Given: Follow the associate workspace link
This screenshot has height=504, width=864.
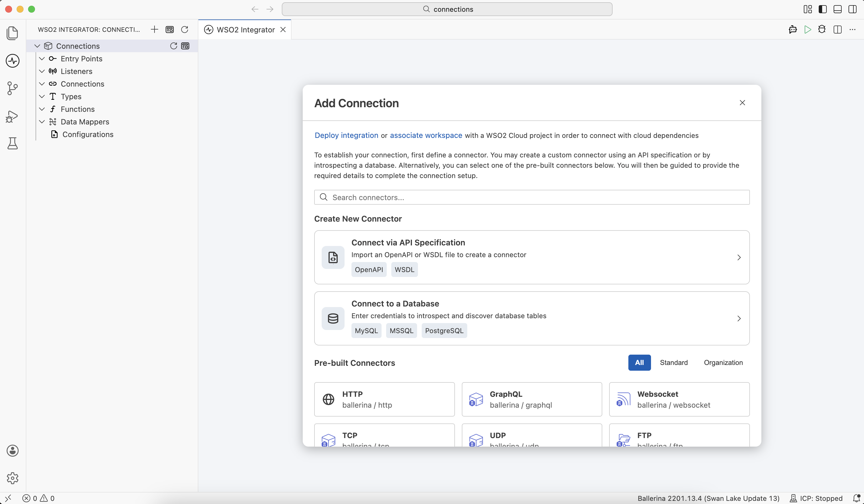Looking at the screenshot, I should (x=426, y=135).
